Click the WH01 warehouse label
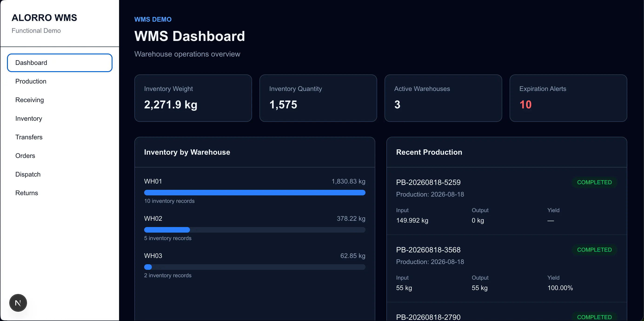The width and height of the screenshot is (644, 321). click(153, 181)
